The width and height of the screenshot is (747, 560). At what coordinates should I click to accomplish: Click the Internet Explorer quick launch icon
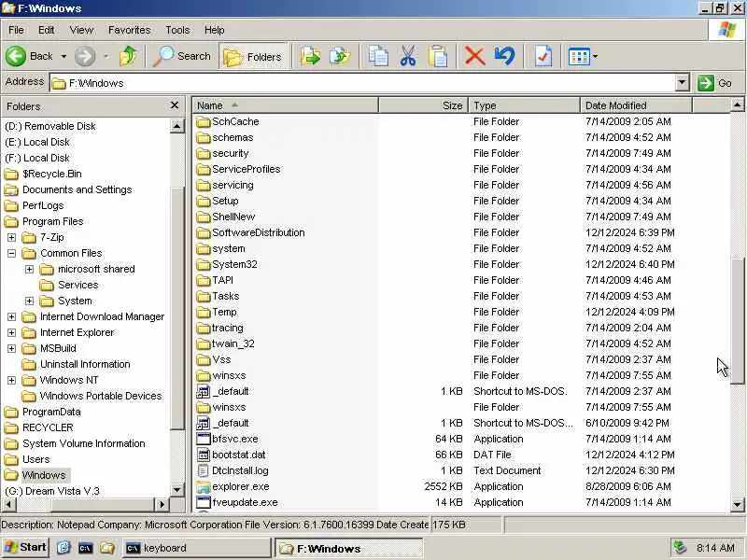pyautogui.click(x=63, y=548)
